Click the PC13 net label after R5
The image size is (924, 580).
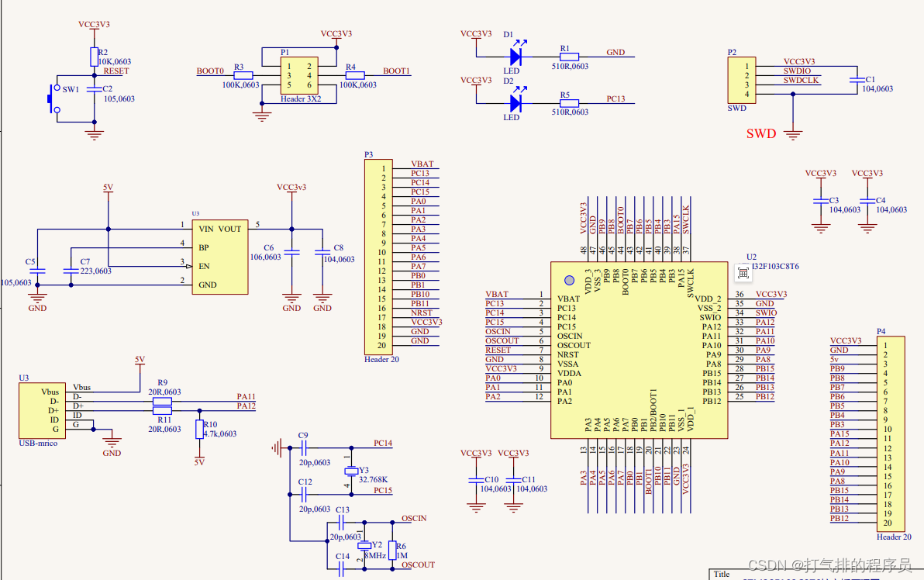point(615,98)
